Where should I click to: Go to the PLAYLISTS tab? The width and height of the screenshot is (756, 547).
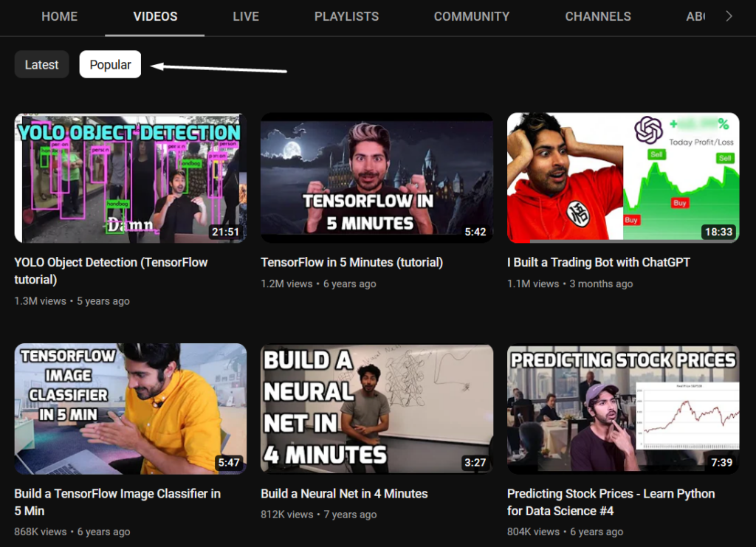tap(347, 16)
